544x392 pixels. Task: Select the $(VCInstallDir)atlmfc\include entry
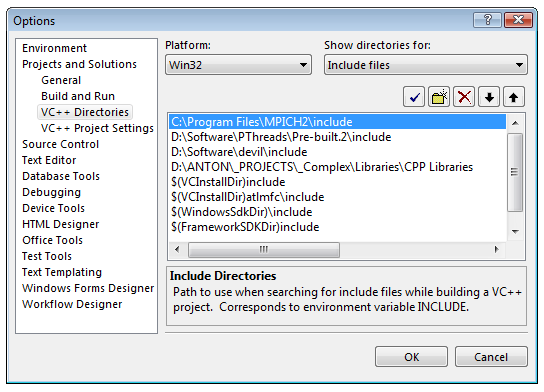coord(337,197)
